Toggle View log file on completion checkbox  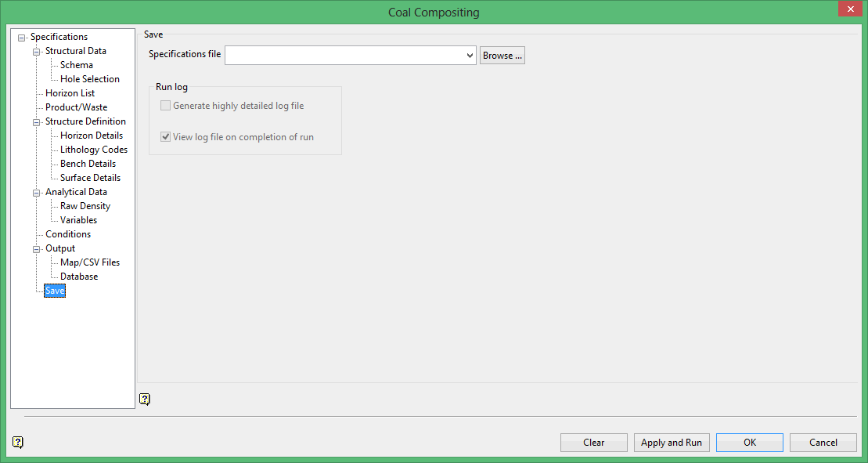(x=165, y=137)
